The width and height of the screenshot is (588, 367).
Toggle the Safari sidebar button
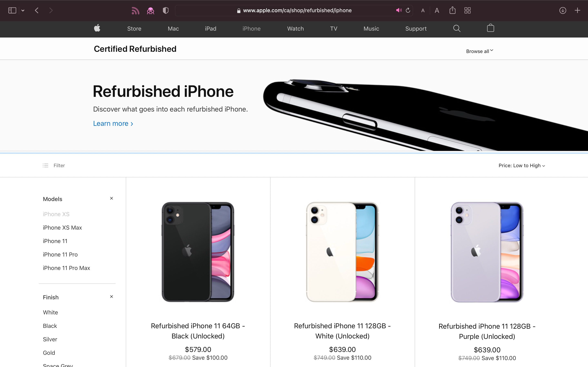[12, 10]
